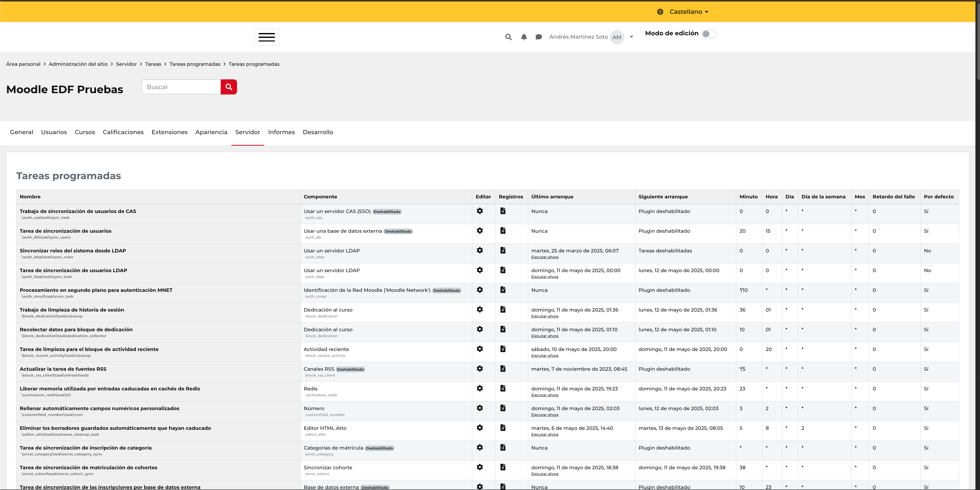This screenshot has height=490, width=980.
Task: Edit the Redis cache TTL task
Action: [x=480, y=388]
